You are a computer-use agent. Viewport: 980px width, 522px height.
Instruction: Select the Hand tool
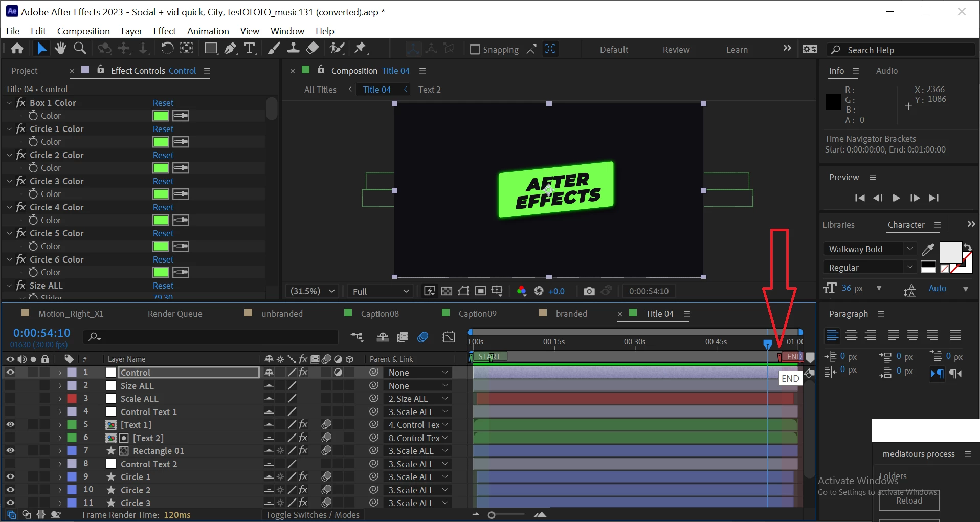tap(60, 49)
